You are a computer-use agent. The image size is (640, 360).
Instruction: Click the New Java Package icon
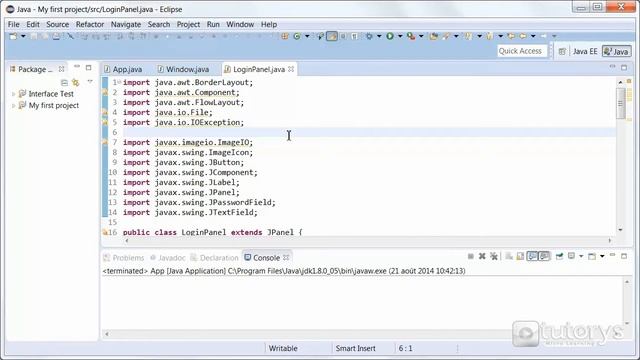(x=285, y=36)
